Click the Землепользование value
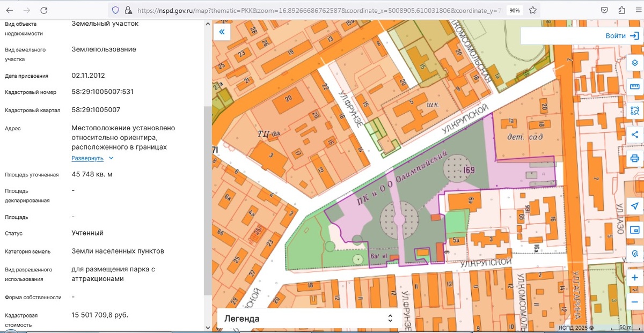 (104, 49)
